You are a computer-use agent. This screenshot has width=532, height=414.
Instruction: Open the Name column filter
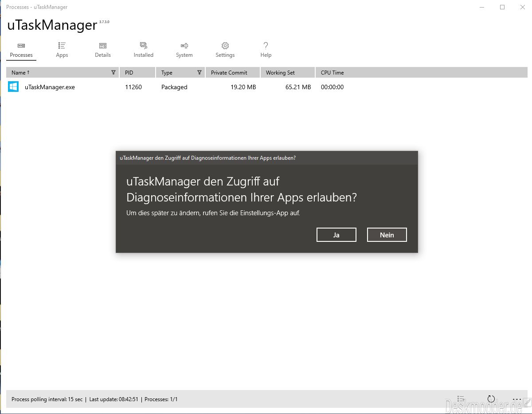pyautogui.click(x=113, y=72)
